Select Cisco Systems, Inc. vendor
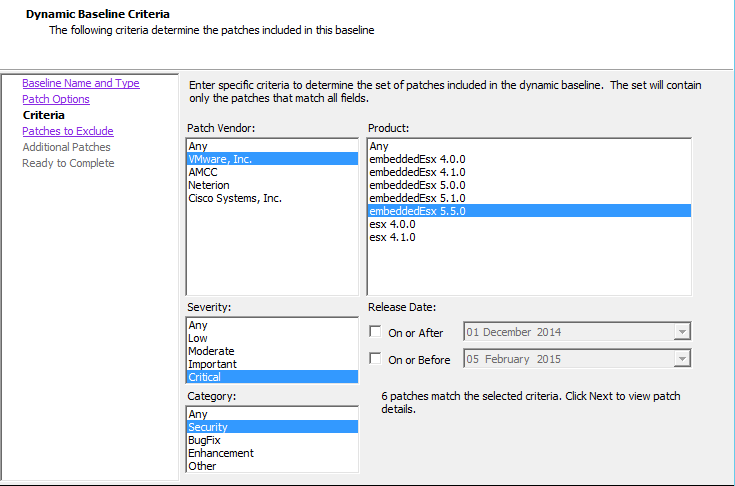The width and height of the screenshot is (735, 486). point(235,198)
